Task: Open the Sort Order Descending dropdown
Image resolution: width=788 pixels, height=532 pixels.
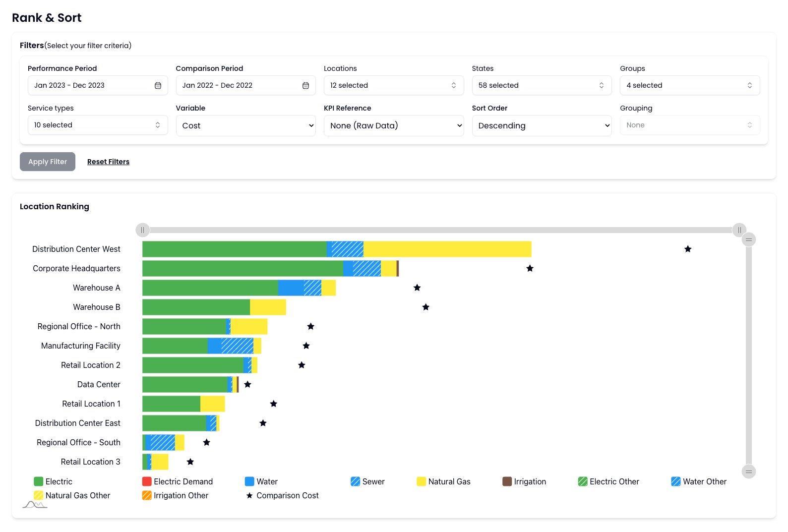Action: pos(542,125)
